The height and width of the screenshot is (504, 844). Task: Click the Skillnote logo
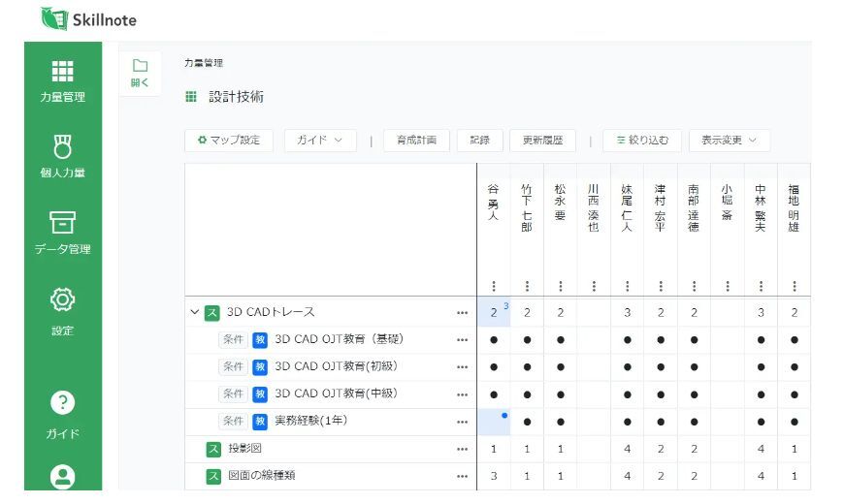[x=90, y=19]
